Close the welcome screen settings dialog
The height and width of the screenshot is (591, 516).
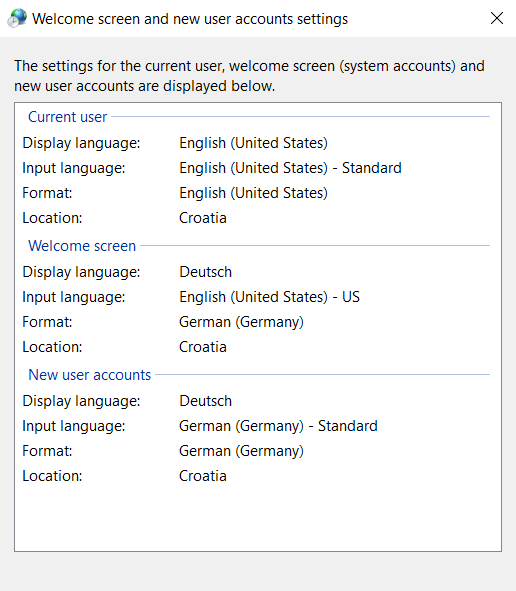coord(497,18)
